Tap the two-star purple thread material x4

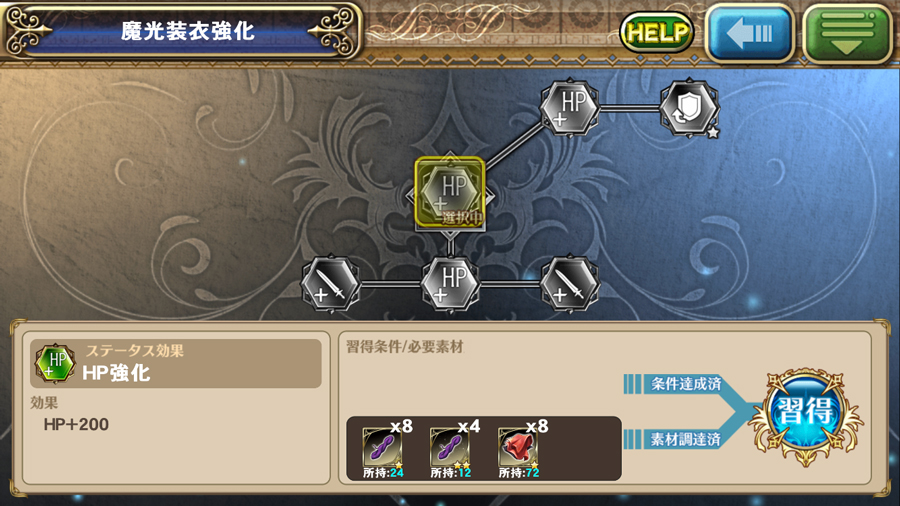[451, 449]
